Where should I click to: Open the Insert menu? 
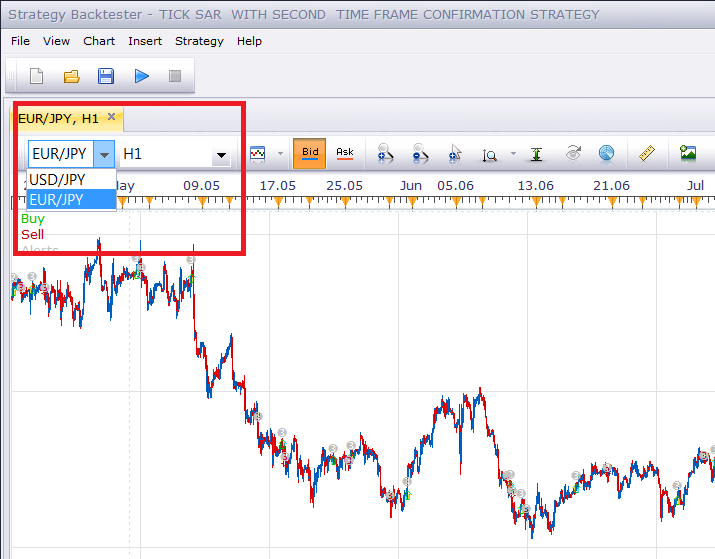pos(145,41)
